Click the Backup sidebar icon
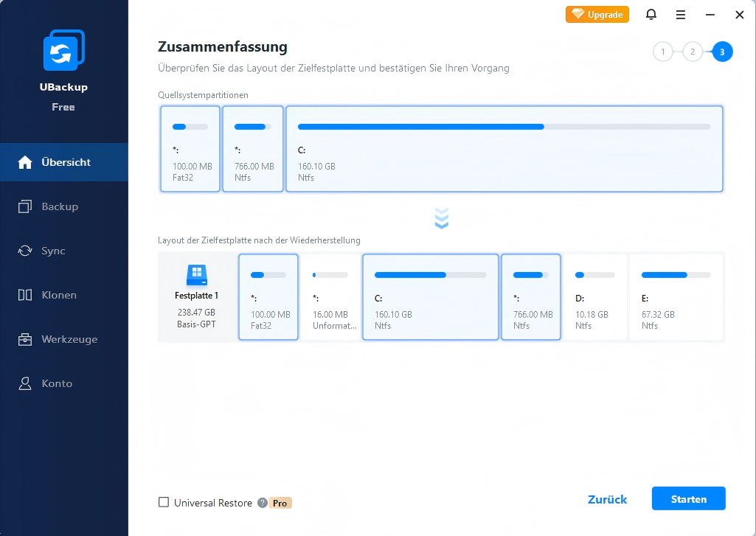 (x=26, y=206)
